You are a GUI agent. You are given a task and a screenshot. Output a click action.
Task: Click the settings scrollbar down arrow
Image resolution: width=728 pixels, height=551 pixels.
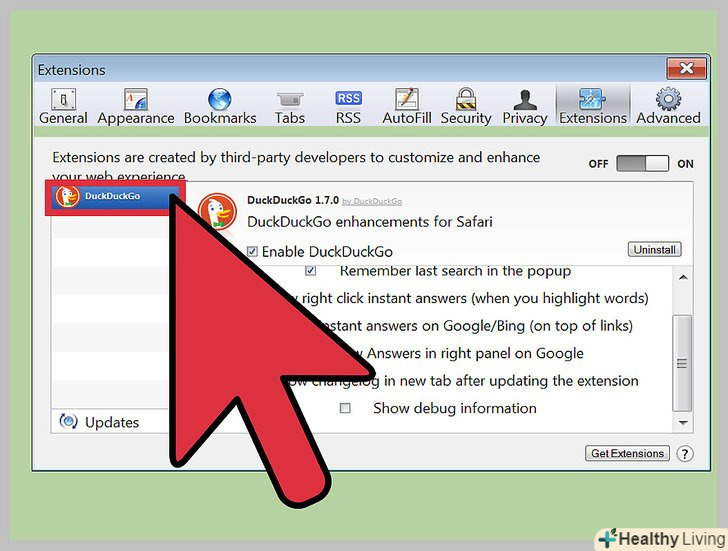[x=683, y=422]
